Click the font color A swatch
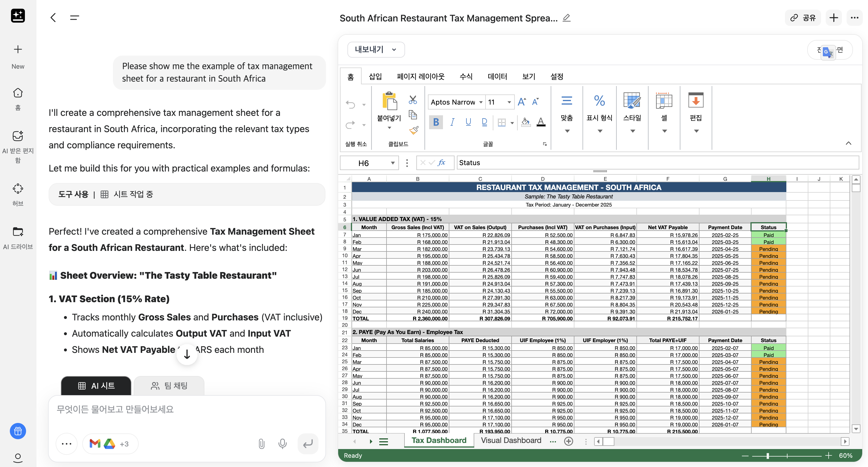Image resolution: width=868 pixels, height=467 pixels. pyautogui.click(x=541, y=122)
